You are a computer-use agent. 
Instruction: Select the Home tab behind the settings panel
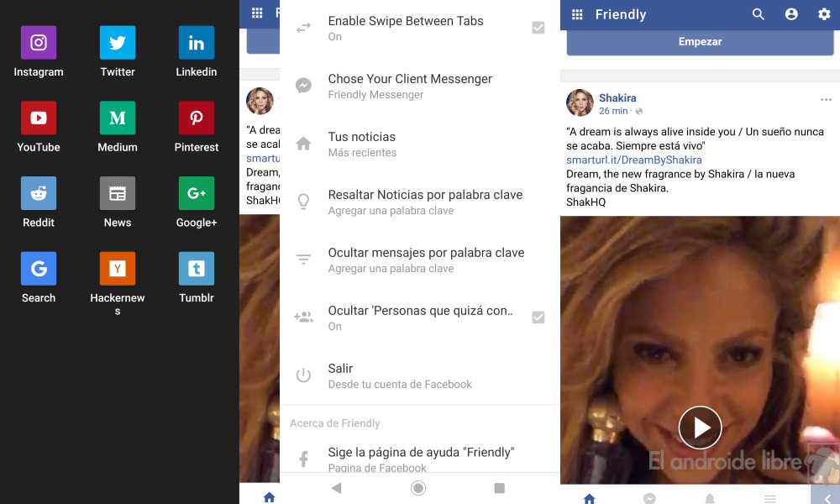[269, 497]
